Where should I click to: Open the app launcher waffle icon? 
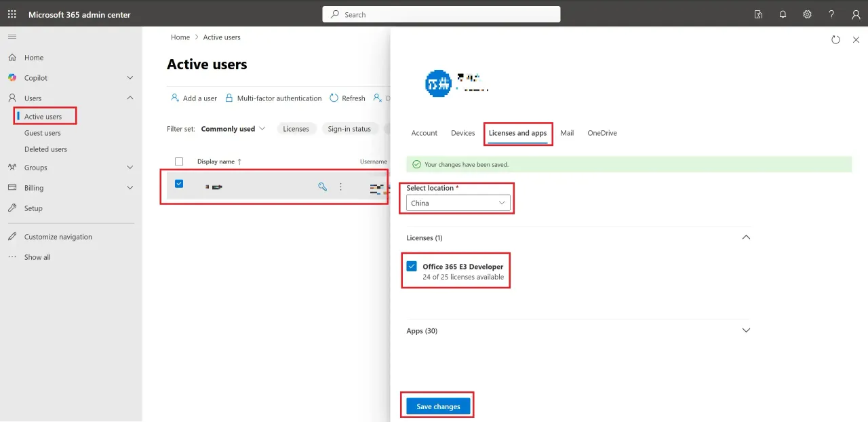point(12,14)
